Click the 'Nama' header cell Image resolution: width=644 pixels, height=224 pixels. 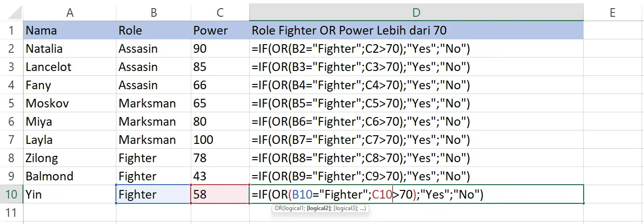click(x=70, y=31)
